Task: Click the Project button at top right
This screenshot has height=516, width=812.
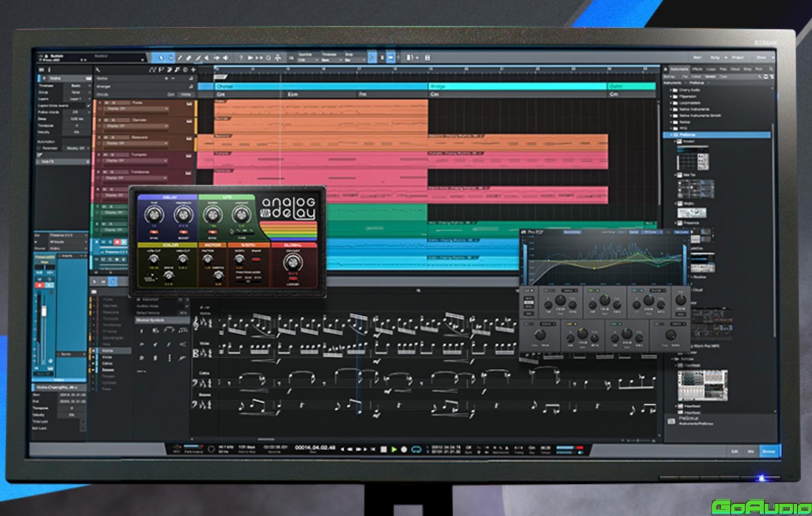Action: click(738, 57)
